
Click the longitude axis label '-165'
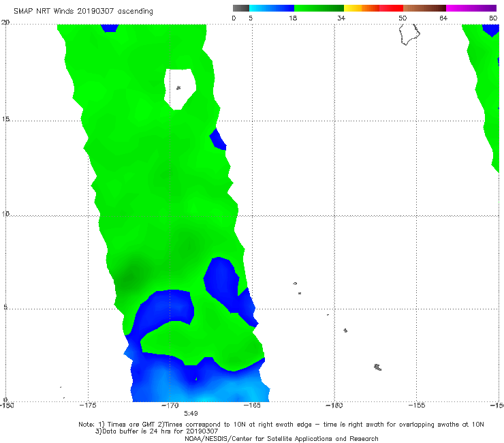(x=252, y=406)
